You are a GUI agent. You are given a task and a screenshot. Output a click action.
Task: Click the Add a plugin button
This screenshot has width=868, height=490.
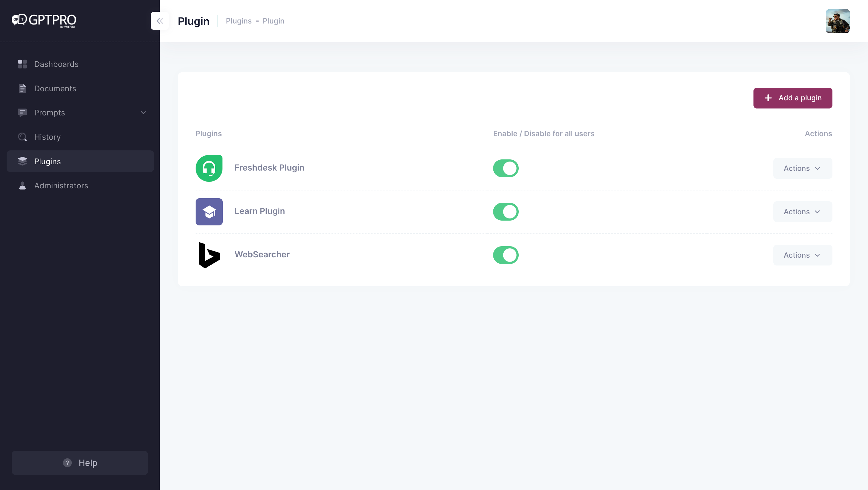pyautogui.click(x=793, y=98)
